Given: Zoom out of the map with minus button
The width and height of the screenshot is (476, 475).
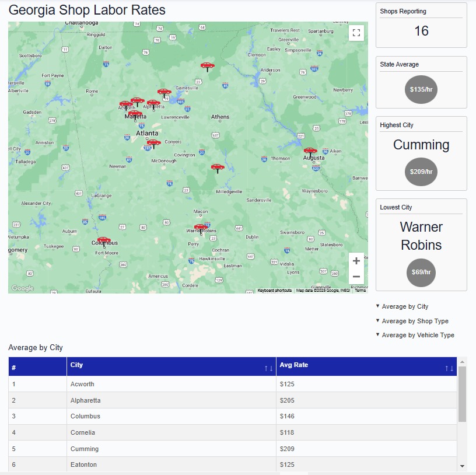Looking at the screenshot, I should point(356,277).
